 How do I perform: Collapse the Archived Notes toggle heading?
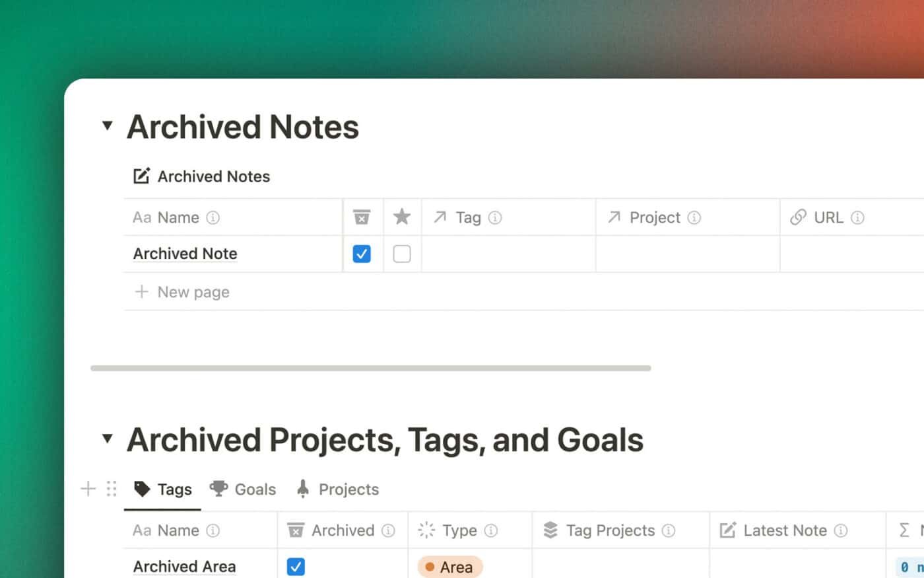point(108,126)
